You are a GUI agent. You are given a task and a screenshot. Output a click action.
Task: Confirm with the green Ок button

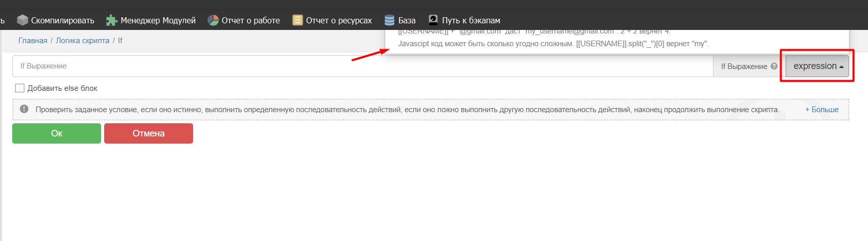click(56, 133)
